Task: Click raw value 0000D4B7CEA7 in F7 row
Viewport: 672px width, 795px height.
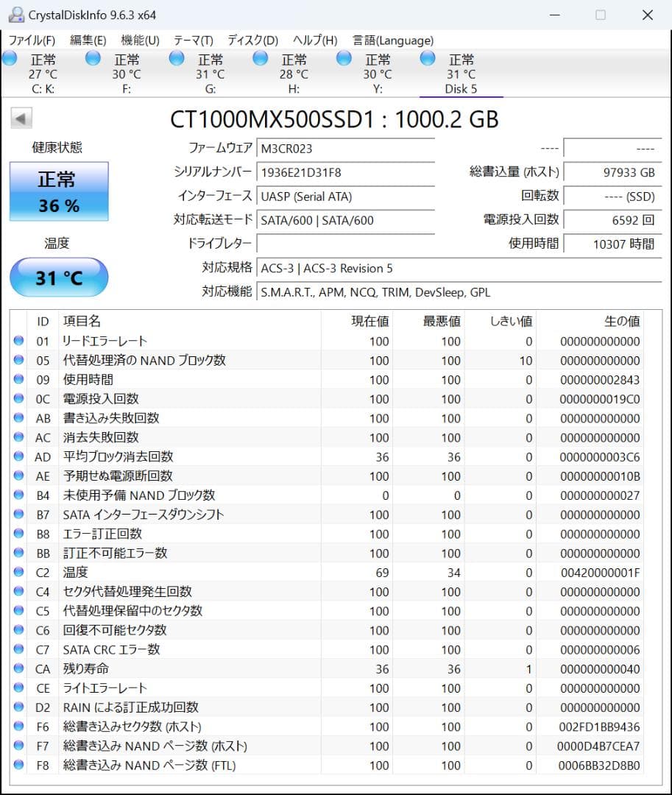Action: click(x=598, y=746)
